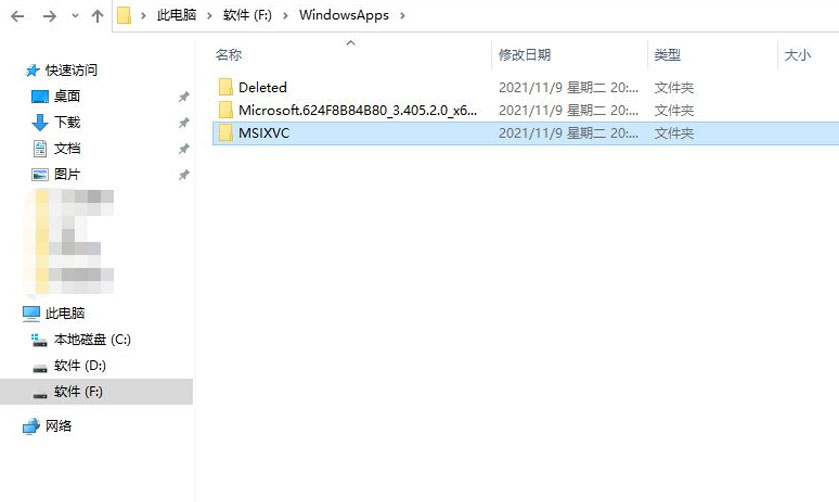Go back with the left arrow
This screenshot has height=502, width=839.
[x=18, y=17]
